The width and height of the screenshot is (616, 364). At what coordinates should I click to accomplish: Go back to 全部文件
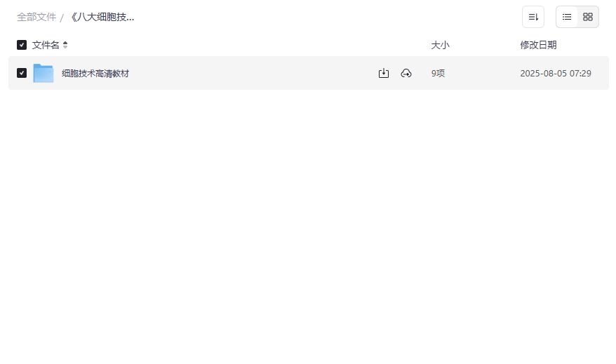pos(36,17)
